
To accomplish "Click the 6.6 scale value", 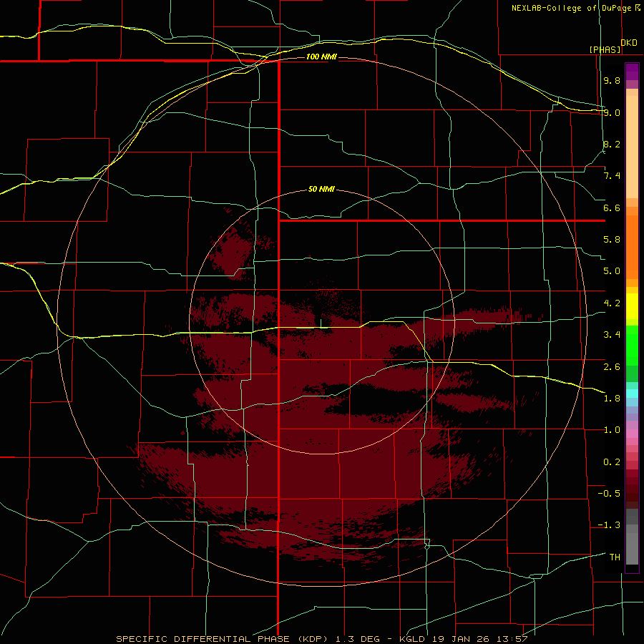I will (x=612, y=208).
